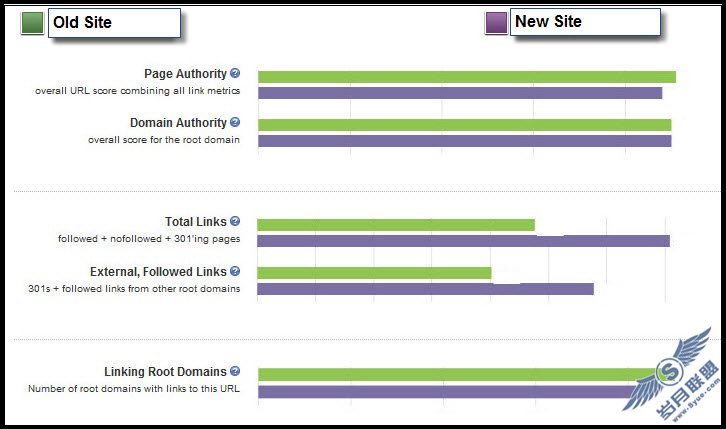Click the purple External, Followed Links bar
The width and height of the screenshot is (726, 429).
[425, 289]
